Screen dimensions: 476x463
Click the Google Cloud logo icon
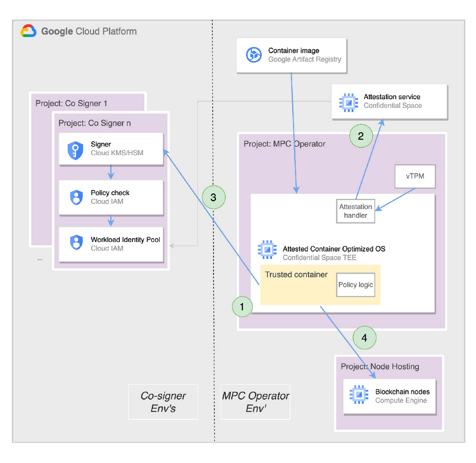[x=29, y=31]
